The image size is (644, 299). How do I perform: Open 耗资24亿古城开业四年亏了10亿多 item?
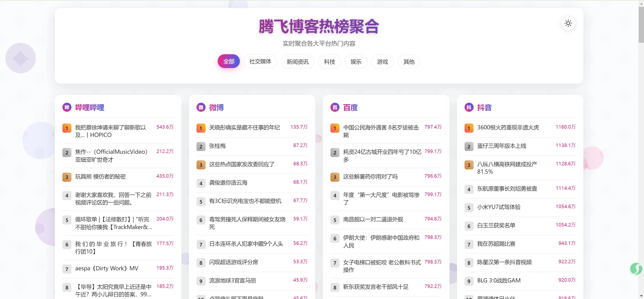pyautogui.click(x=386, y=156)
